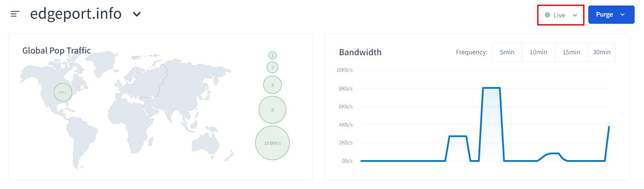
Task: Click the legend bubble labeled 1
Action: pos(272,55)
